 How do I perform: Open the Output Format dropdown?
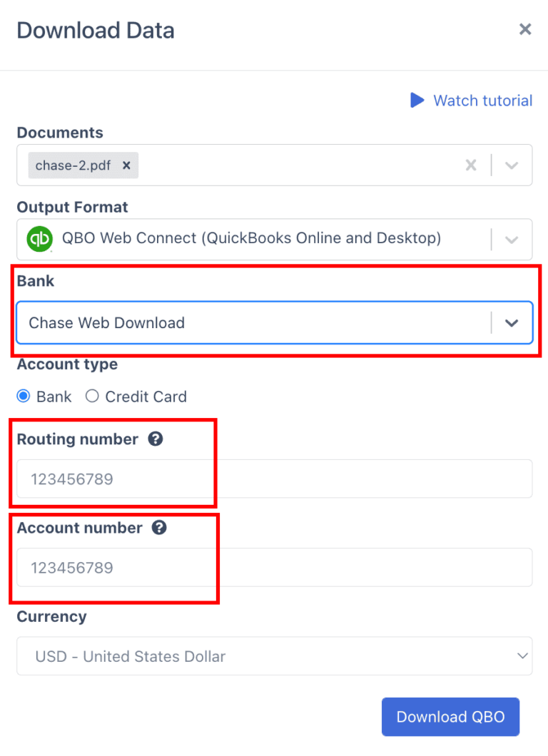tap(275, 239)
